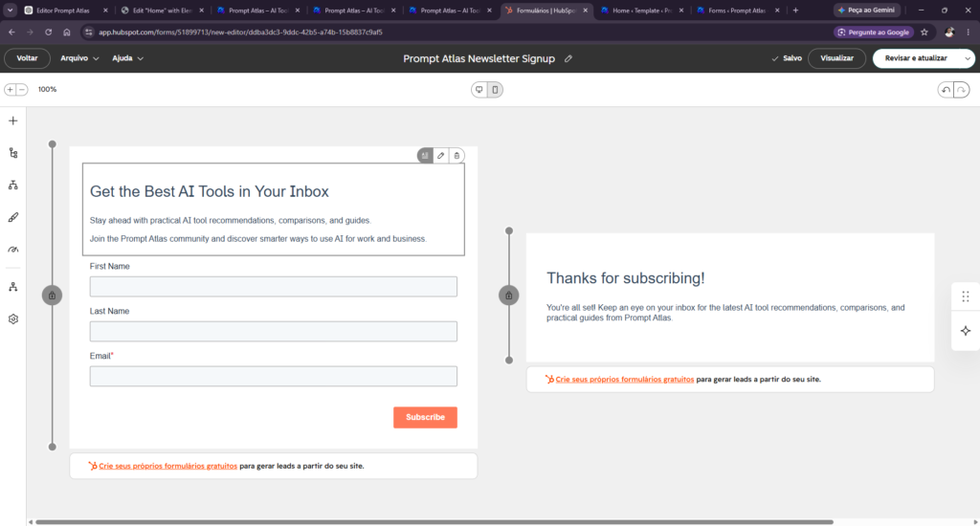Click the Salvo saved status indicator
The width and height of the screenshot is (980, 526).
point(787,58)
